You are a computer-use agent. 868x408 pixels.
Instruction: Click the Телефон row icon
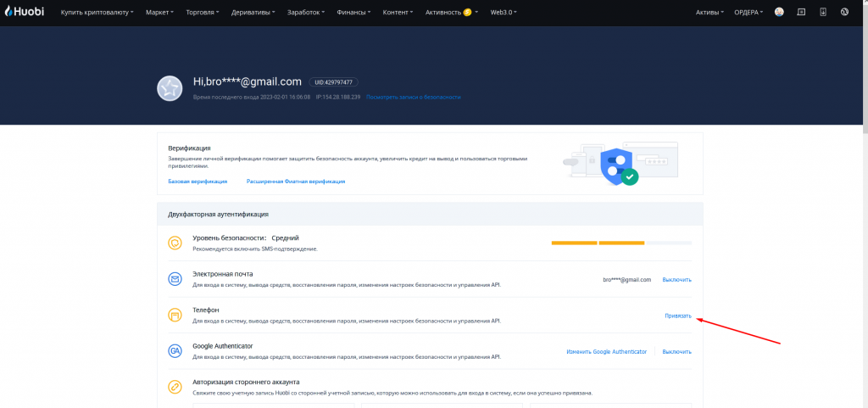(x=175, y=315)
